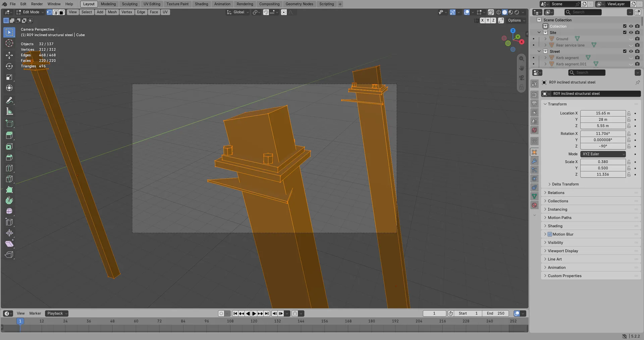Select the Knife tool
The image size is (644, 340).
point(9,179)
